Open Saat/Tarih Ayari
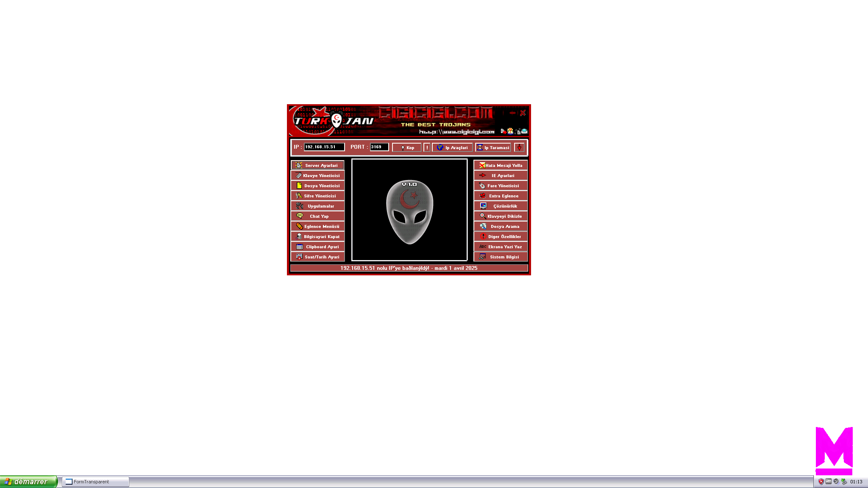This screenshot has height=488, width=868. click(x=317, y=257)
